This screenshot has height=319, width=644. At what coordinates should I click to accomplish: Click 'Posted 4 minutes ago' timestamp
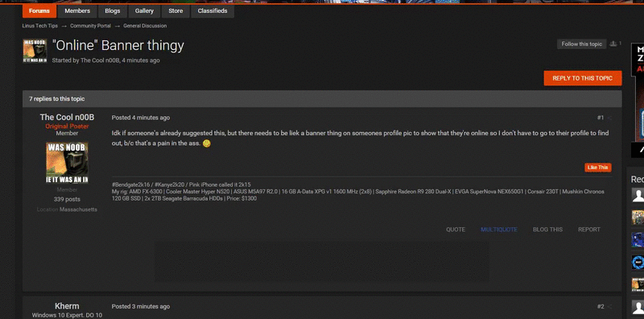click(140, 118)
